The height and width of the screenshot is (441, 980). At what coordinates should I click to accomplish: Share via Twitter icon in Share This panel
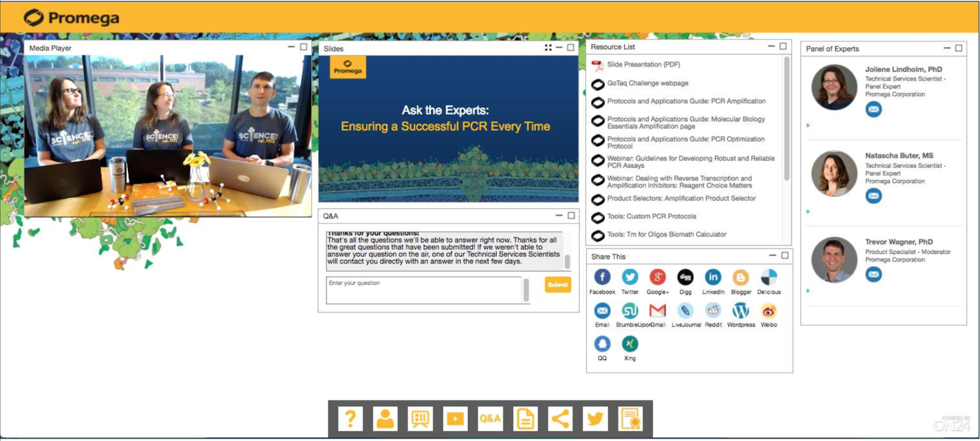coord(630,277)
